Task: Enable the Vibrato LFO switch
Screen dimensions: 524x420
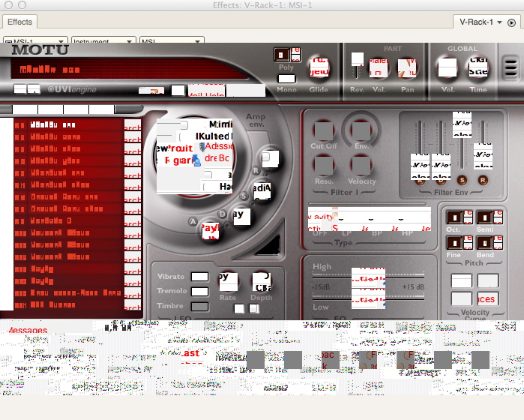Action: tap(199, 277)
